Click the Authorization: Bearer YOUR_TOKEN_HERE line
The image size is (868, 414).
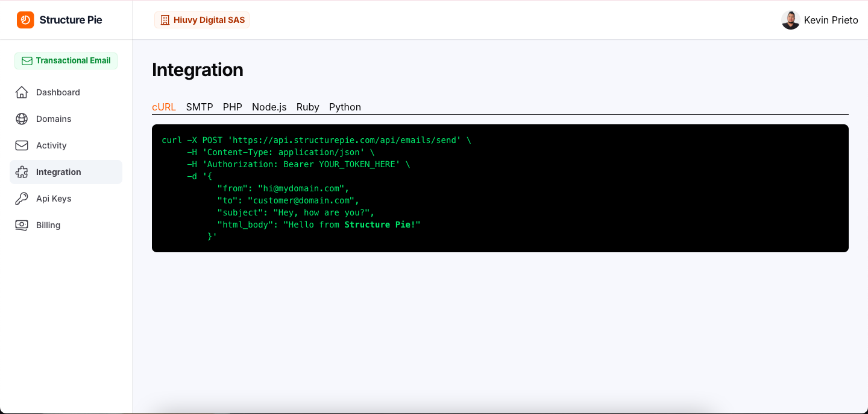[298, 164]
